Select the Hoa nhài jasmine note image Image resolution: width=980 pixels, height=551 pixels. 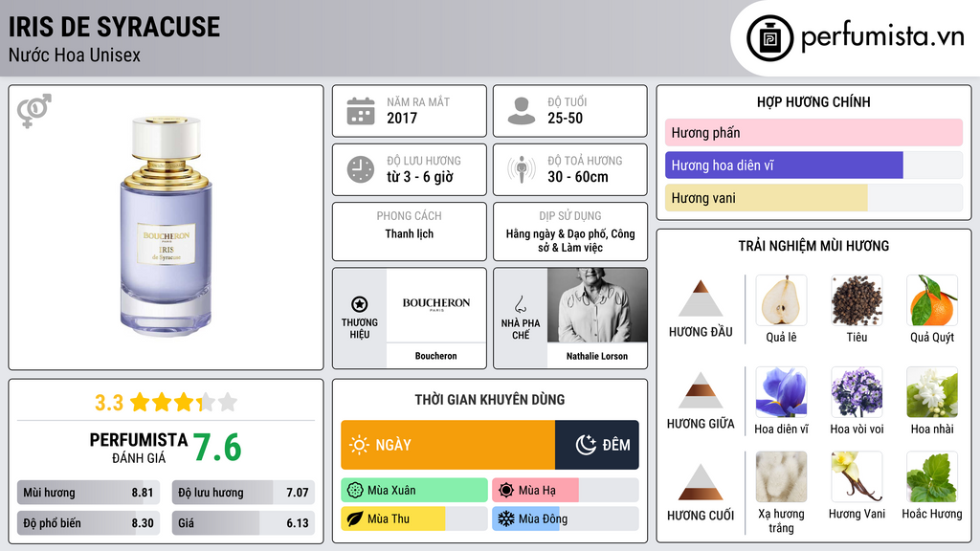pyautogui.click(x=932, y=392)
